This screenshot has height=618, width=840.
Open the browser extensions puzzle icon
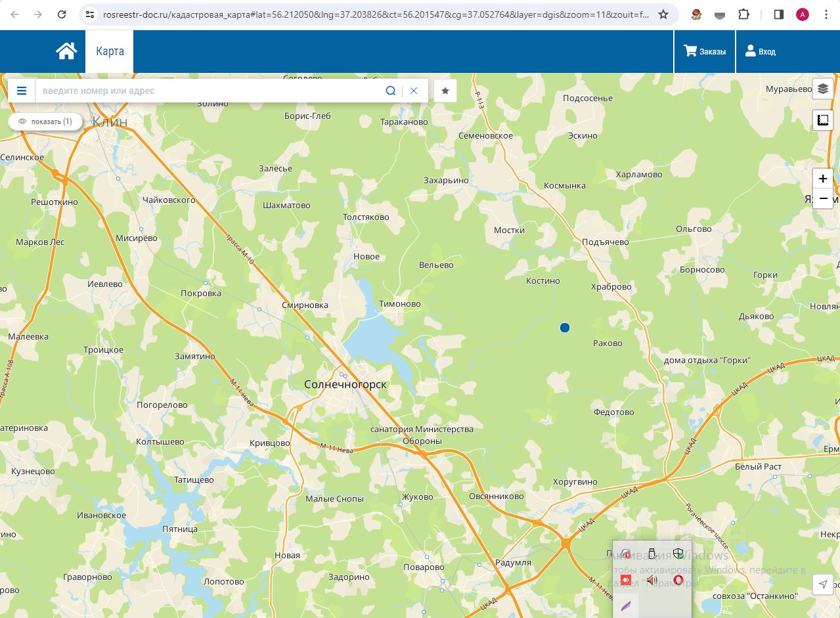tap(743, 14)
